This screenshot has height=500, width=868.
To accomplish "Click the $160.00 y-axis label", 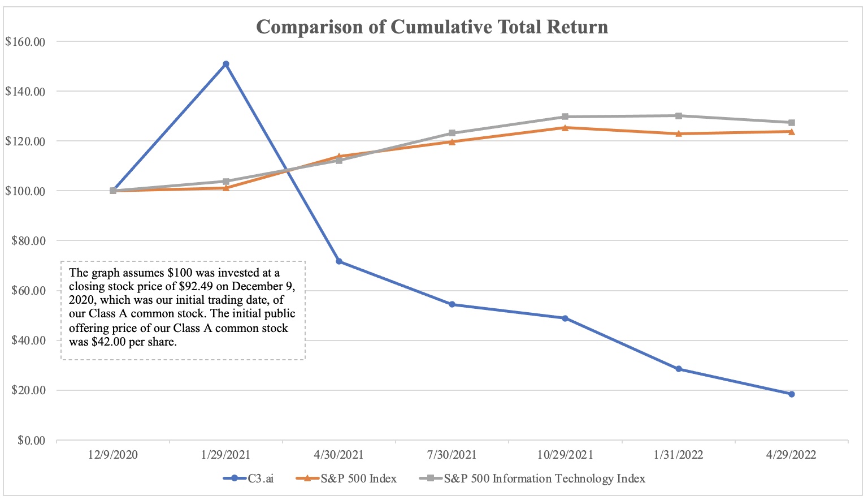I will coord(25,42).
